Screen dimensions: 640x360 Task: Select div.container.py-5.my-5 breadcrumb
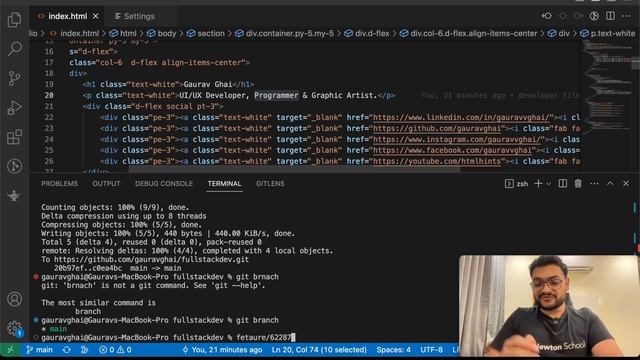coord(289,33)
